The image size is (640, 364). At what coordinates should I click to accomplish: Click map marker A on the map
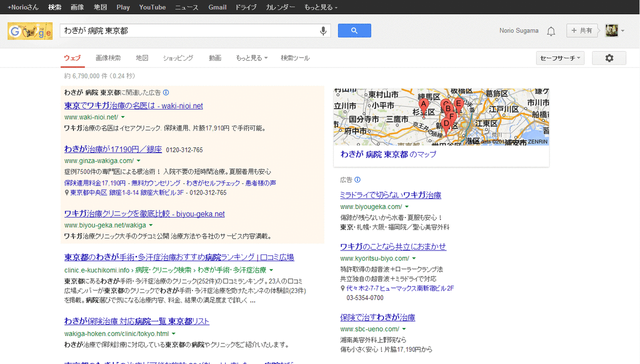[x=423, y=107]
